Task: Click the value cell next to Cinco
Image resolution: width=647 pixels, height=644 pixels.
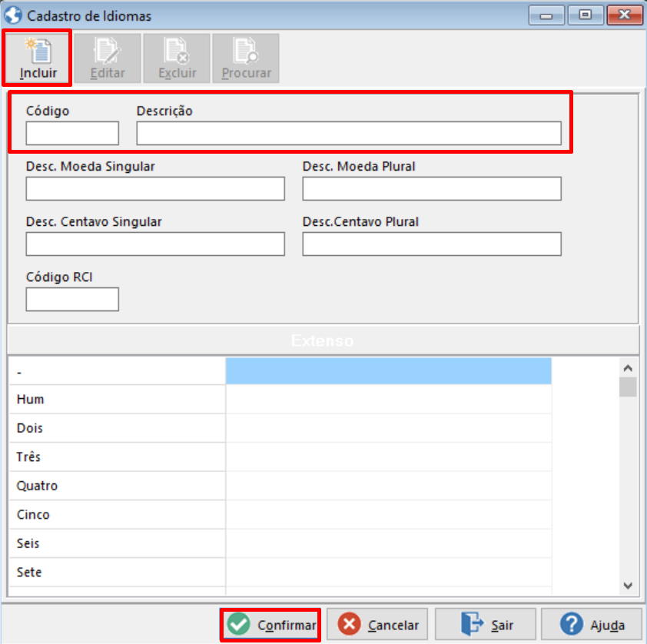Action: [x=388, y=515]
